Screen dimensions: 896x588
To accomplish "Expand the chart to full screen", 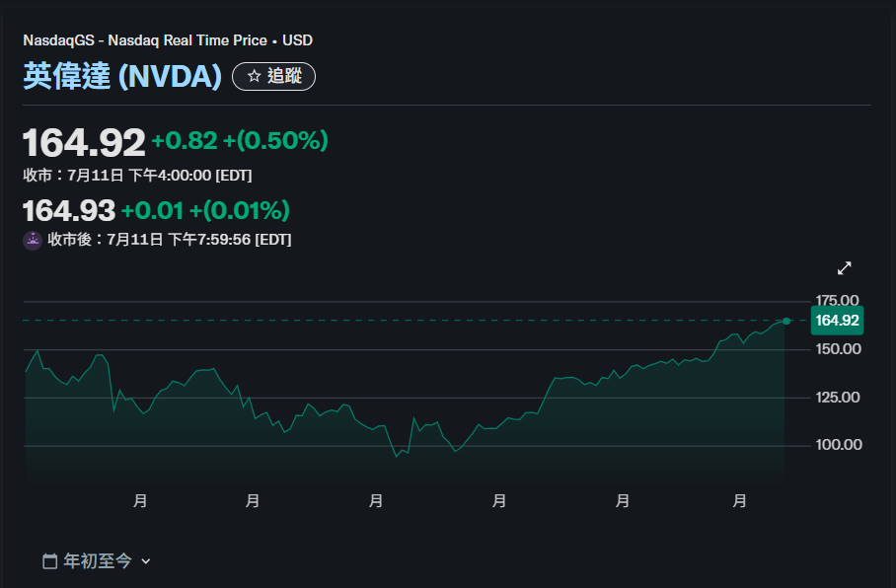I will tap(844, 268).
